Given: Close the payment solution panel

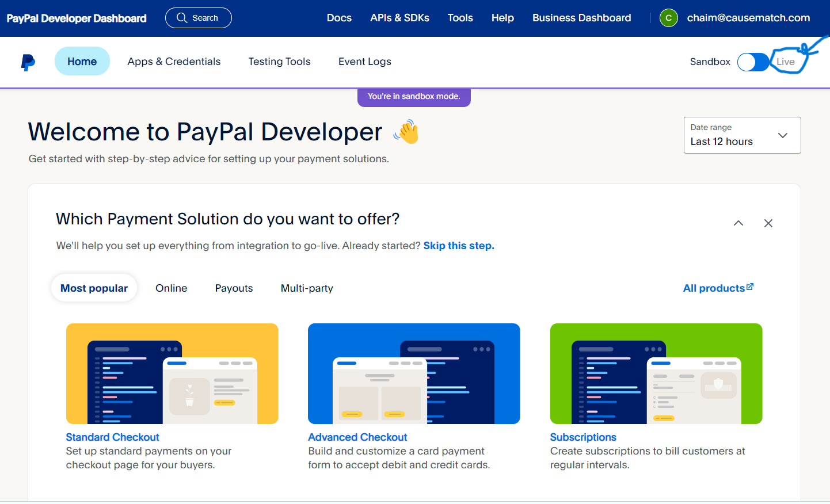Looking at the screenshot, I should click(768, 223).
